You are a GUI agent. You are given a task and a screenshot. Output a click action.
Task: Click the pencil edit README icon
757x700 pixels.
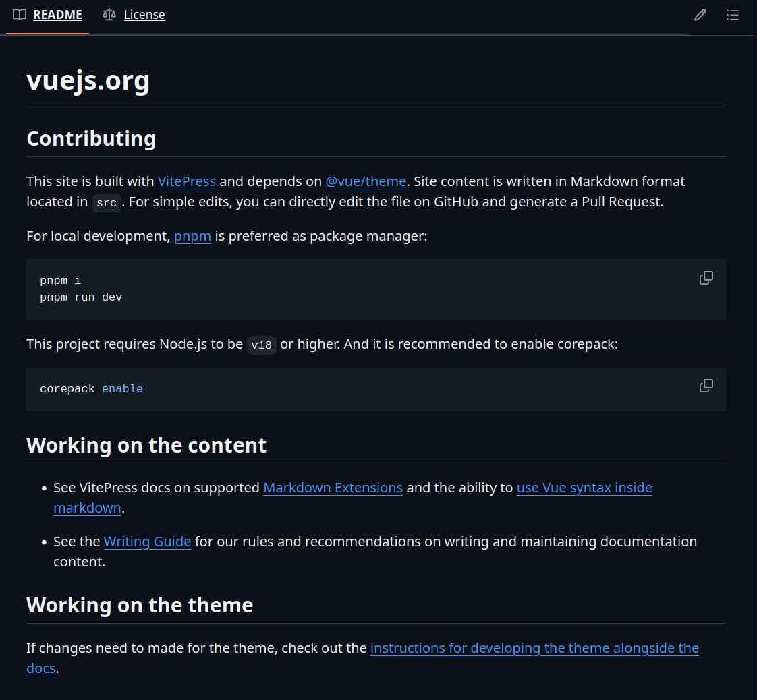(x=700, y=15)
